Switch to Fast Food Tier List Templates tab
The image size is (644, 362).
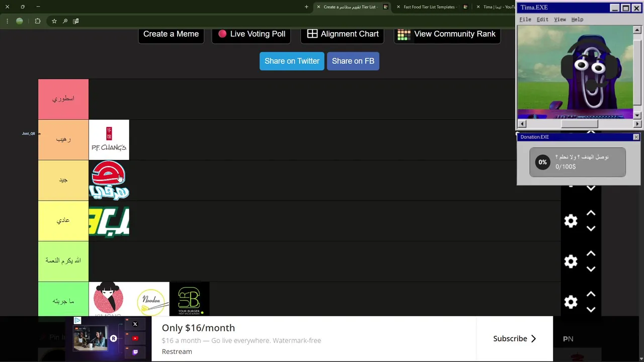[x=429, y=7]
